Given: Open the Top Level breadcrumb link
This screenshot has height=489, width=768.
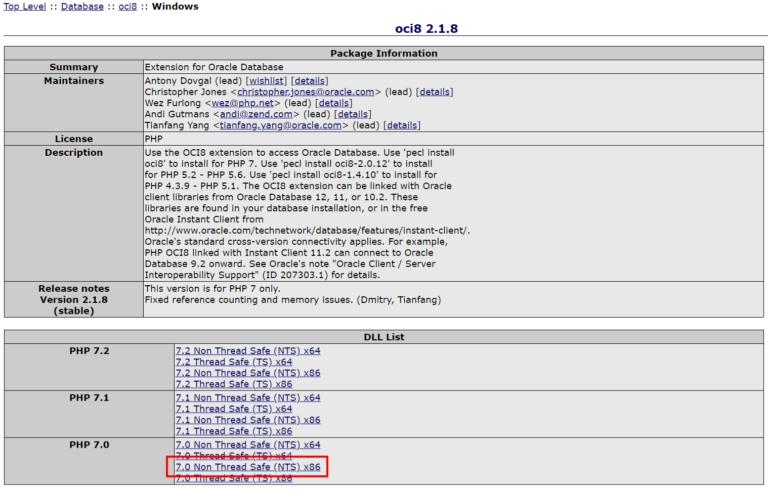Looking at the screenshot, I should coord(25,7).
